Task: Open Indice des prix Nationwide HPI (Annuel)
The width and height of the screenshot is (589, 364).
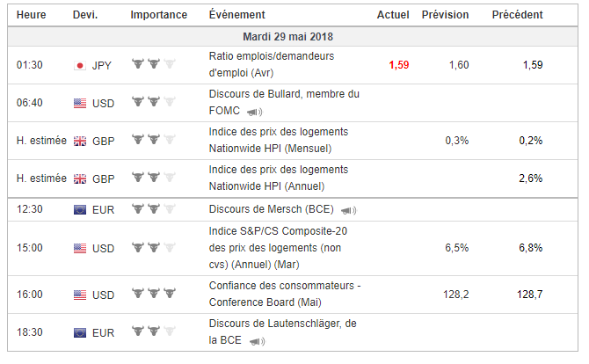Action: pyautogui.click(x=279, y=178)
